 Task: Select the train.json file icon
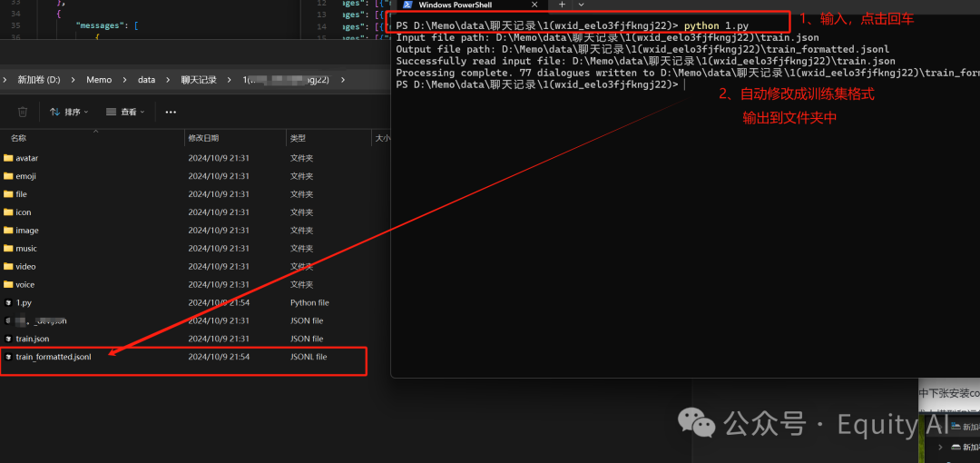8,339
